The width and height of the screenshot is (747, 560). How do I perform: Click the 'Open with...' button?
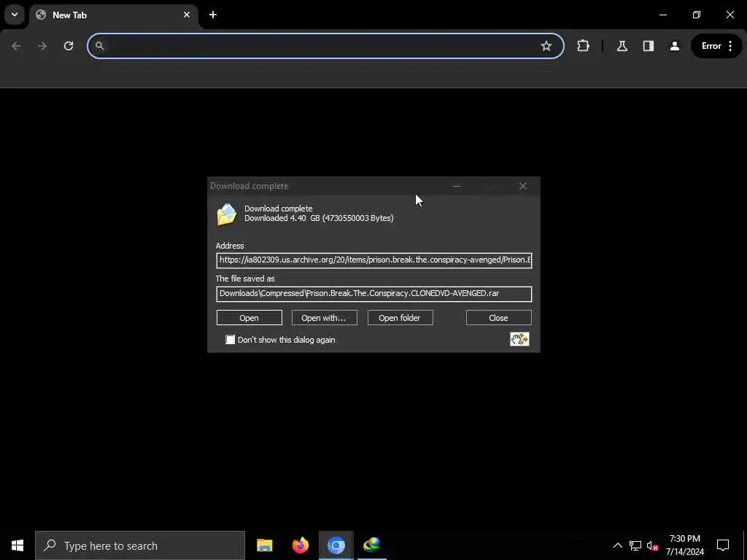324,318
